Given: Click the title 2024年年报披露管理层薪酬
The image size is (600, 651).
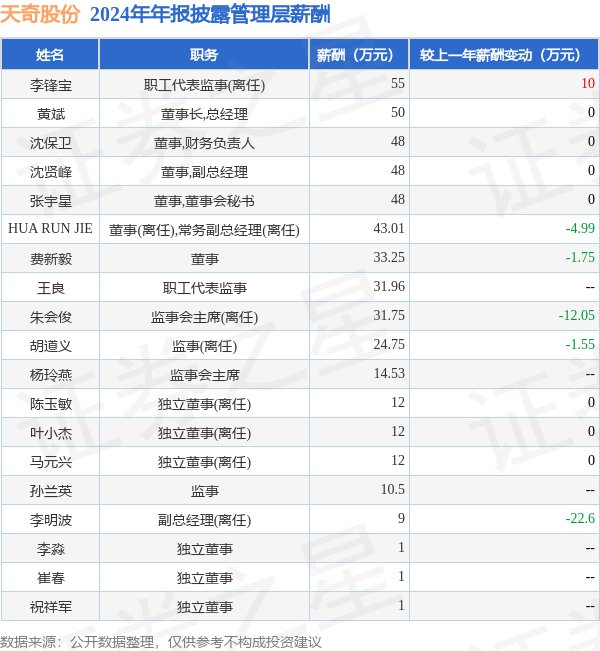Looking at the screenshot, I should point(210,14).
